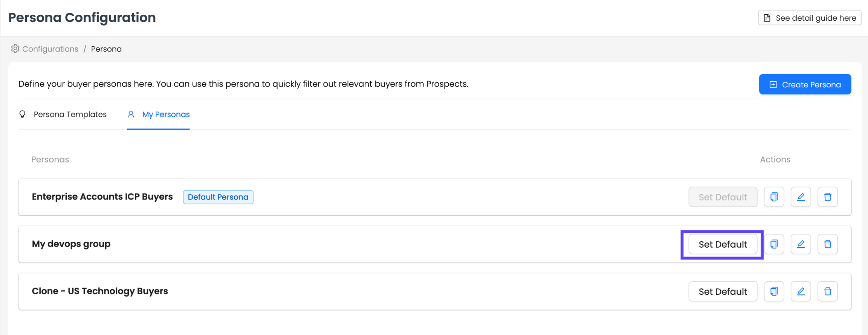Viewport: 868px width, 335px height.
Task: Delete the Enterprise Accounts ICP Buyers persona
Action: point(827,197)
